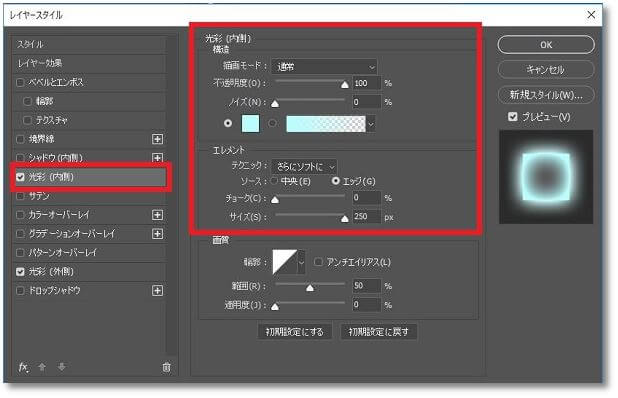618x398 pixels.
Task: Select the 中央 source radio button
Action: [x=274, y=181]
